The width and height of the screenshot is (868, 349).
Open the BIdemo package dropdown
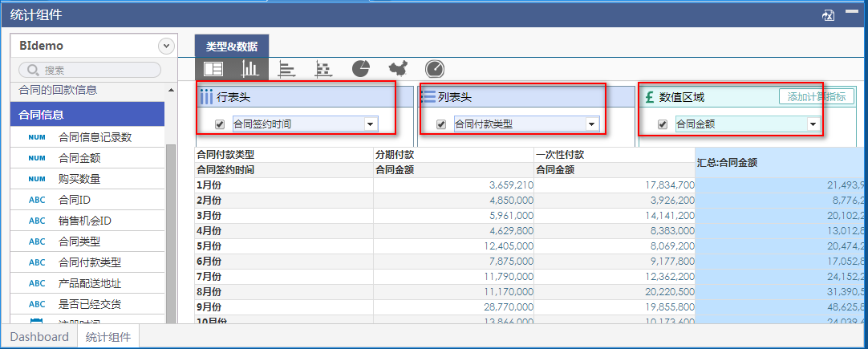pos(166,47)
